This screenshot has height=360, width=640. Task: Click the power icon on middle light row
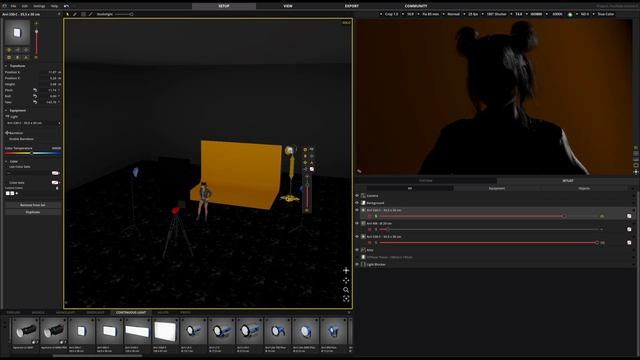click(370, 229)
